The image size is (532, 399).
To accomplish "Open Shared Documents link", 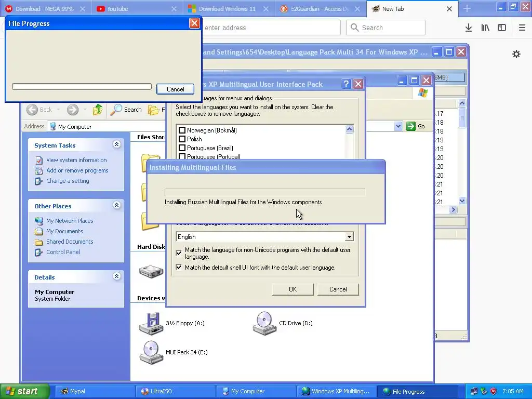I will [70, 242].
